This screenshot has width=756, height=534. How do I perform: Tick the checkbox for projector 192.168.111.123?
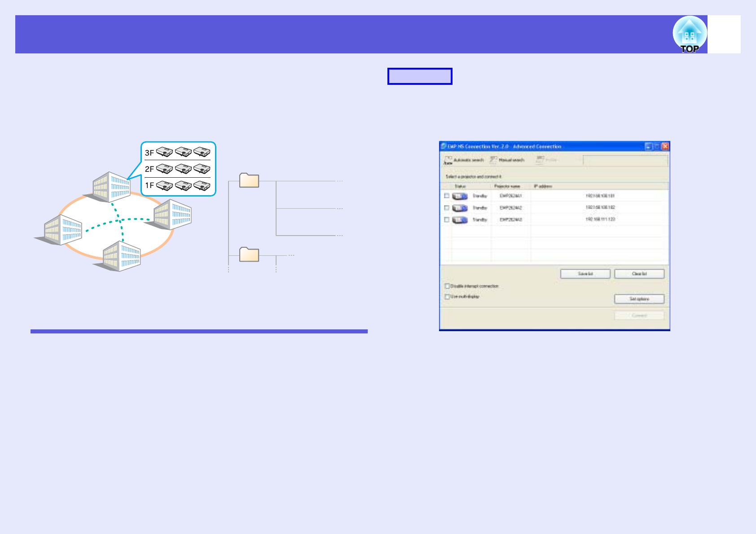coord(447,219)
